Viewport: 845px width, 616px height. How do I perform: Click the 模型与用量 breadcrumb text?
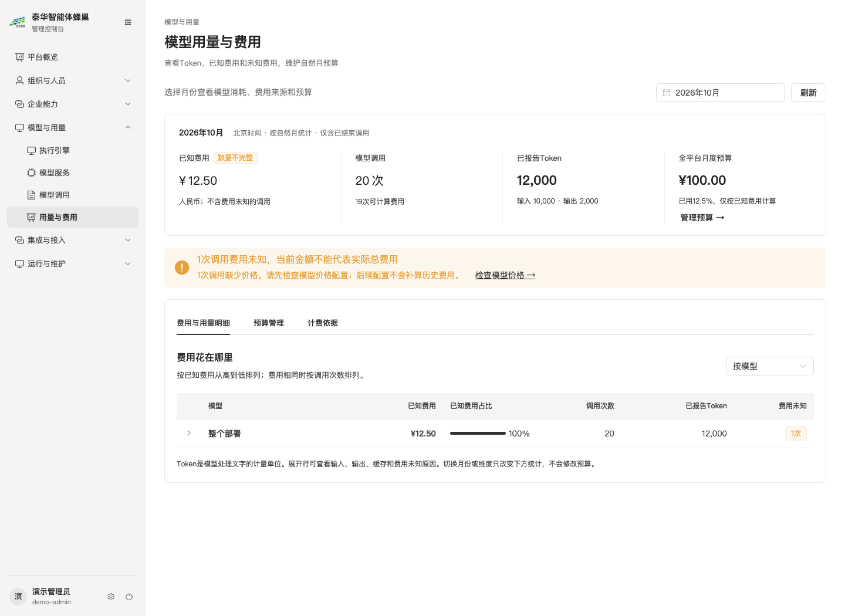point(182,22)
